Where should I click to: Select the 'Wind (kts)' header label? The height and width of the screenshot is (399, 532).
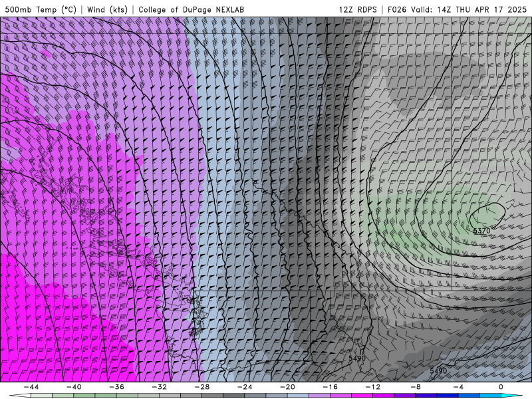pyautogui.click(x=107, y=9)
